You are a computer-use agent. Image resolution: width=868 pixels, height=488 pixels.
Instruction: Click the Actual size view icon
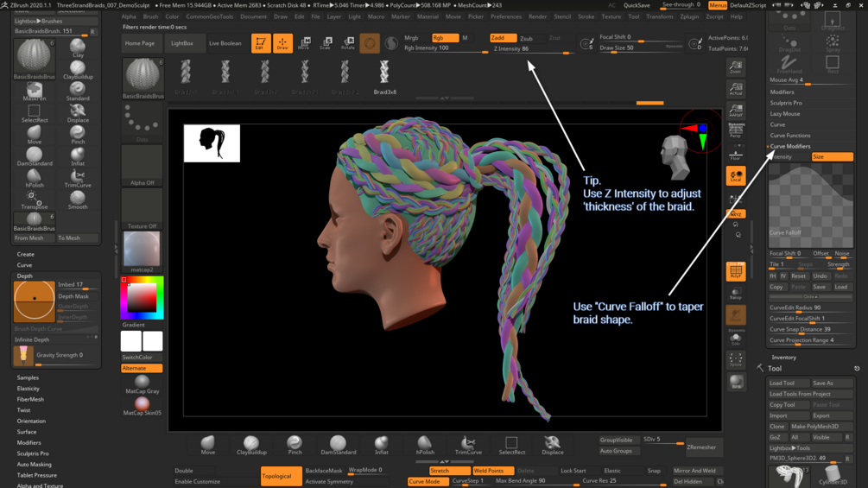click(x=736, y=89)
